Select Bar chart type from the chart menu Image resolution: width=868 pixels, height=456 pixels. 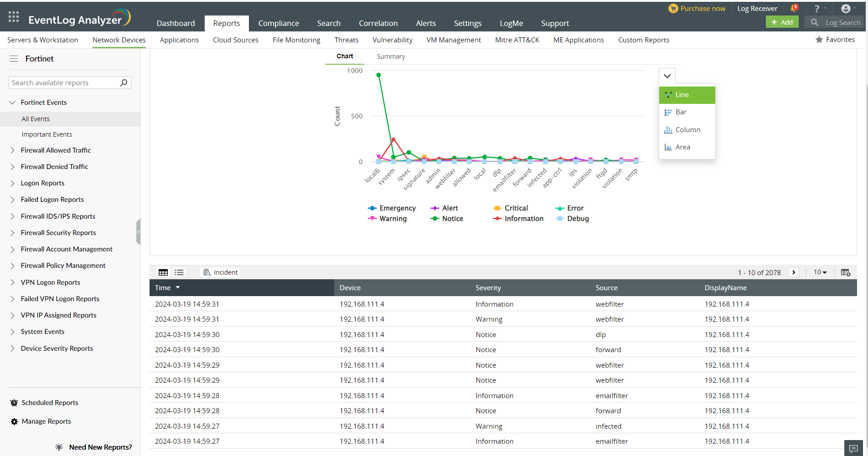[680, 112]
